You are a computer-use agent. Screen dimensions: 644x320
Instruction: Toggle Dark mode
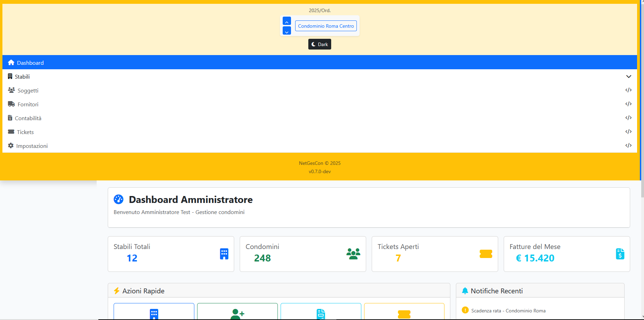point(319,44)
